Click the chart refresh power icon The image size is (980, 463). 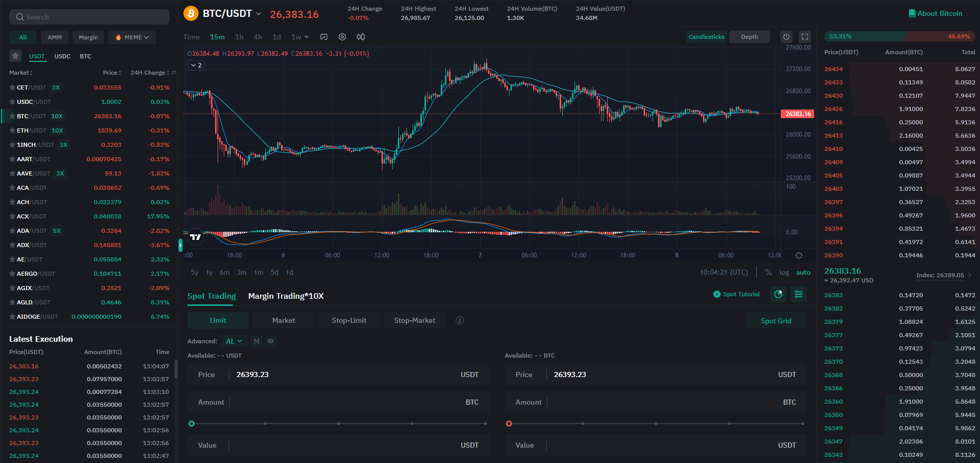pos(786,37)
